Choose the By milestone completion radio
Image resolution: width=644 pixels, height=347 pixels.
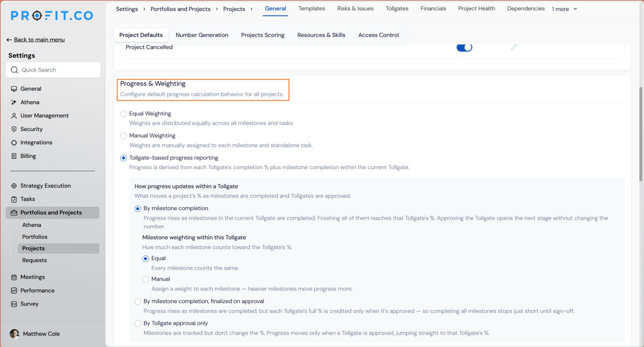coord(138,209)
